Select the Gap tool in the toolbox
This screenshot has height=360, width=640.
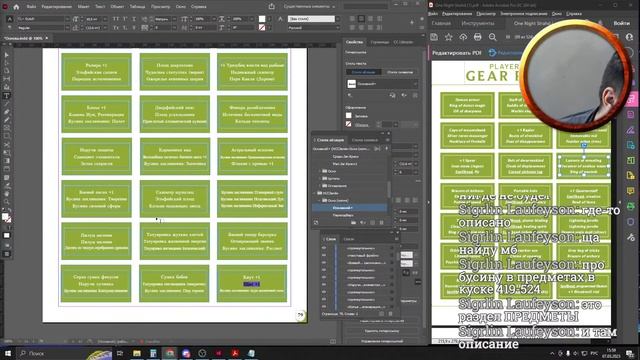(7, 79)
